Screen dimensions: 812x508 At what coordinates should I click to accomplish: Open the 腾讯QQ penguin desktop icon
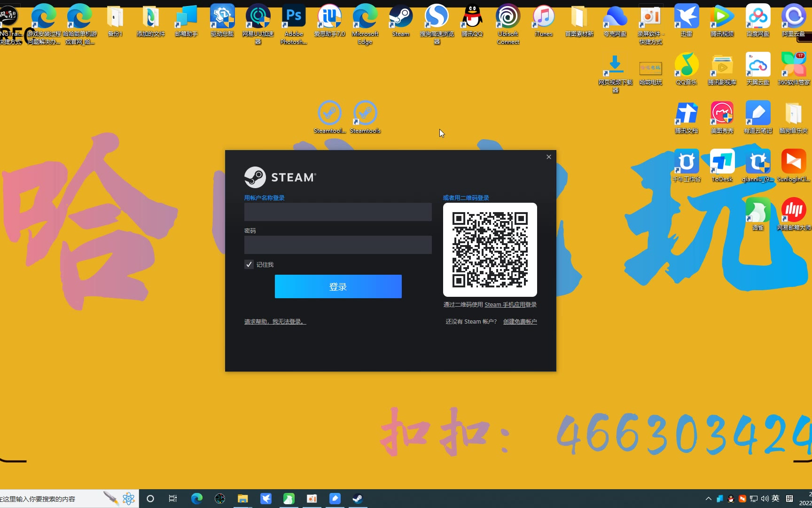[x=472, y=18]
